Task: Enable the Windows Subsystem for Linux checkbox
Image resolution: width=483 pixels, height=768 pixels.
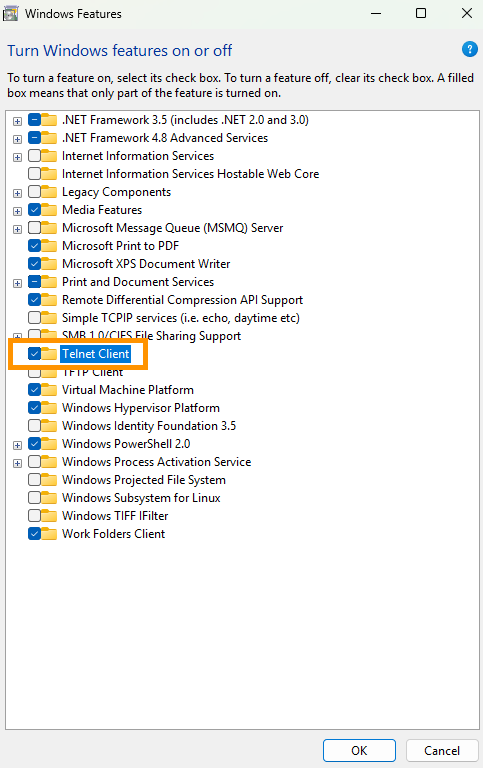Action: (34, 498)
